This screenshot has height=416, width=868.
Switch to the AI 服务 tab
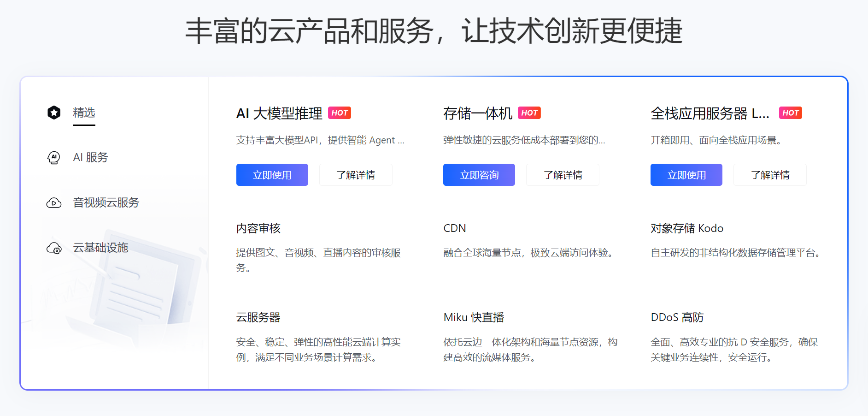pyautogui.click(x=90, y=158)
